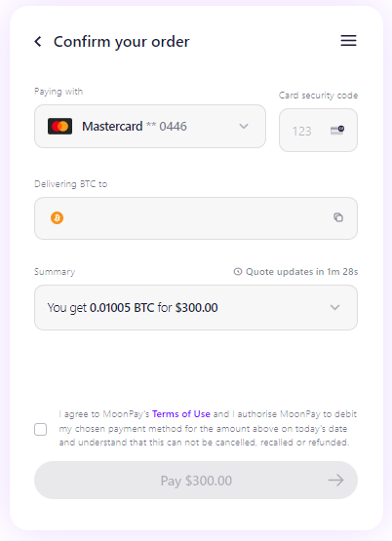The width and height of the screenshot is (392, 541).
Task: Focus the card security code field
Action: 318,130
